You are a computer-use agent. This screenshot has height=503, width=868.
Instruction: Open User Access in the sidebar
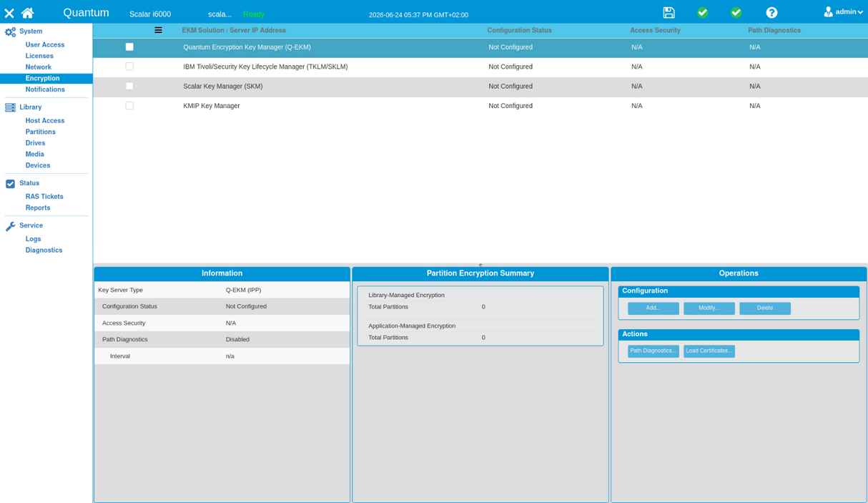[x=45, y=44]
